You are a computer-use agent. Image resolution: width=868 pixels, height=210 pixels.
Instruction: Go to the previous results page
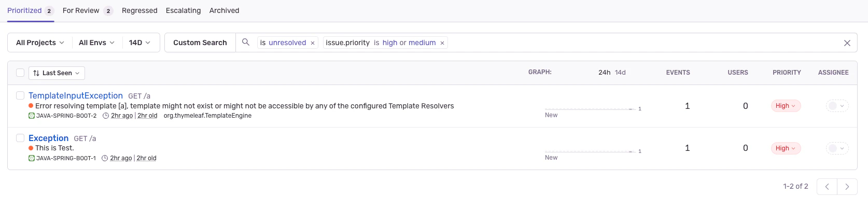[827, 187]
